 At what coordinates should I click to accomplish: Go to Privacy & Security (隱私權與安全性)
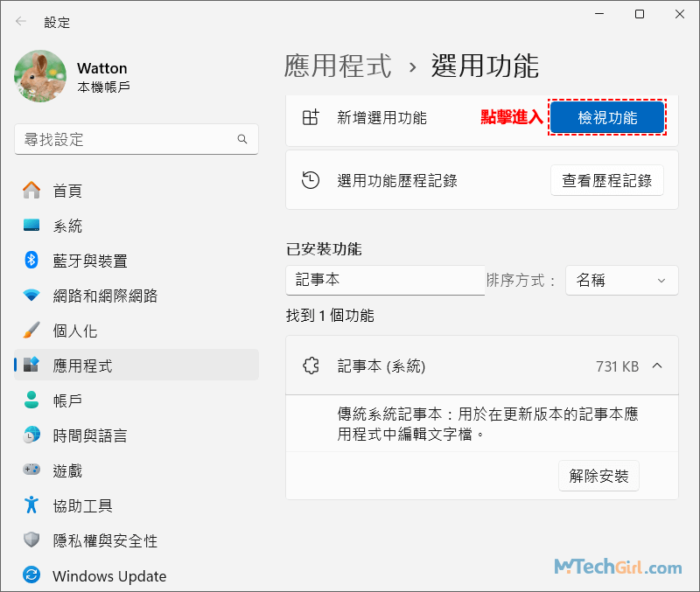(x=105, y=540)
